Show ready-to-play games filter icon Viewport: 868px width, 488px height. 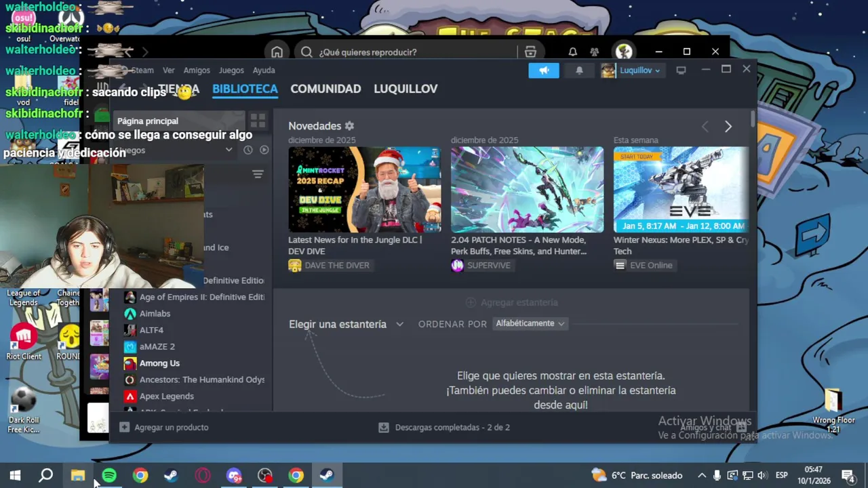(264, 150)
